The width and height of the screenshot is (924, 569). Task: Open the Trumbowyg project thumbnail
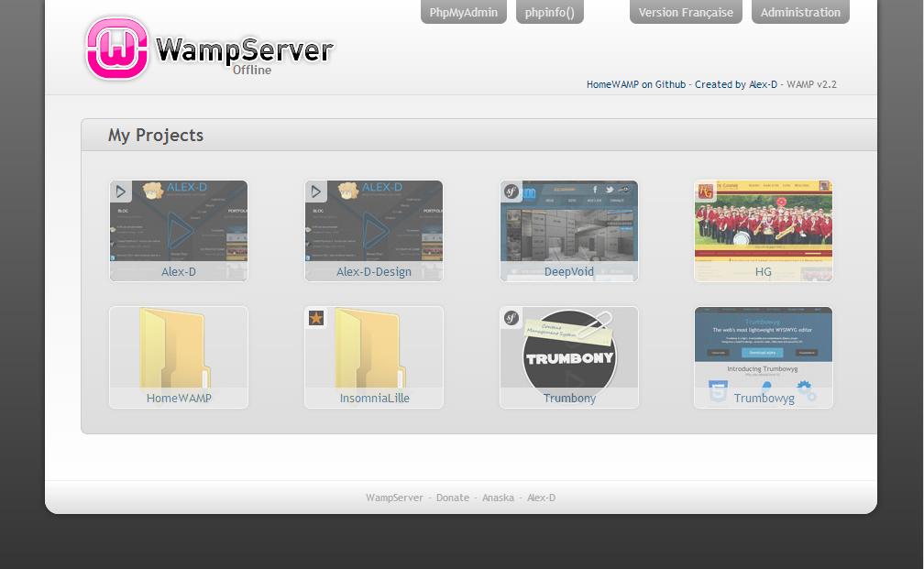pyautogui.click(x=764, y=357)
